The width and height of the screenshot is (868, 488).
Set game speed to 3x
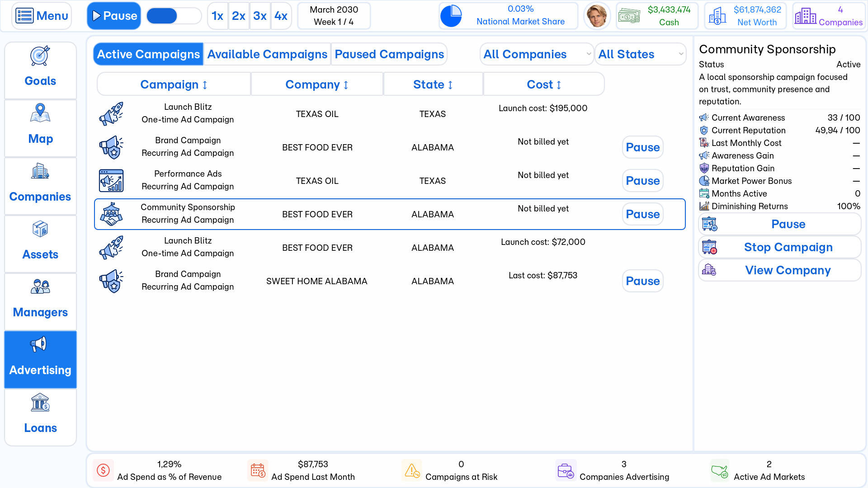[x=260, y=16]
